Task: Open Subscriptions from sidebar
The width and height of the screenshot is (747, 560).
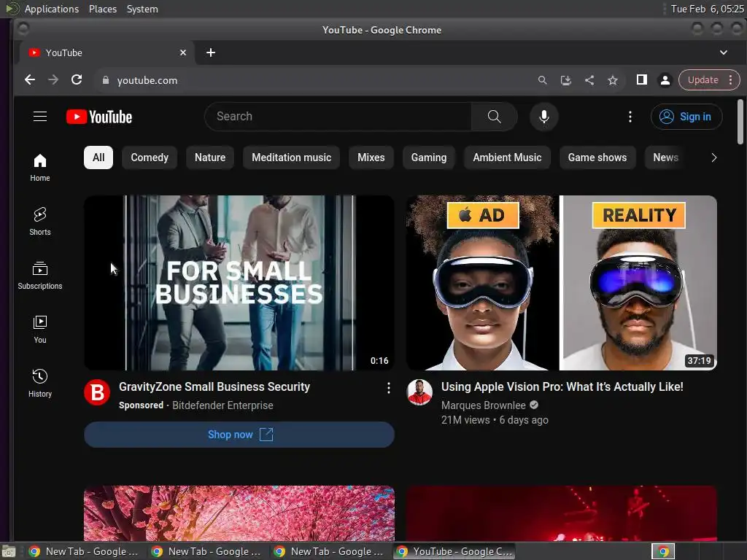Action: click(x=40, y=276)
